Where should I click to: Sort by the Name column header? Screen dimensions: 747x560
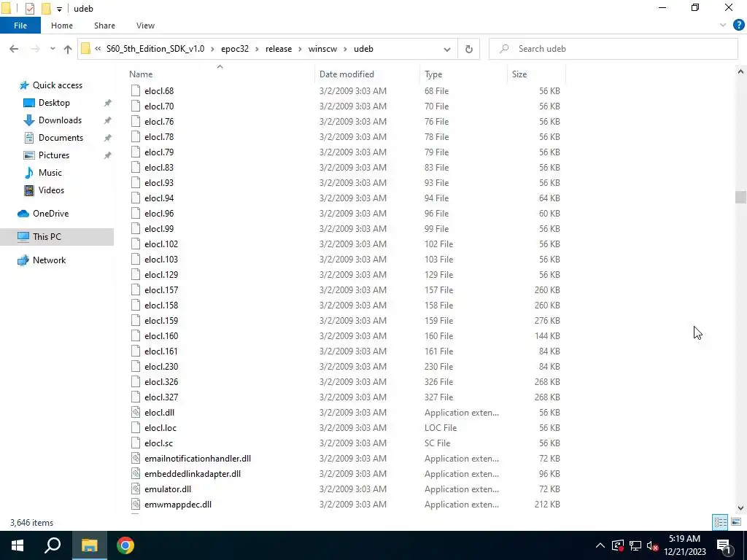click(141, 74)
